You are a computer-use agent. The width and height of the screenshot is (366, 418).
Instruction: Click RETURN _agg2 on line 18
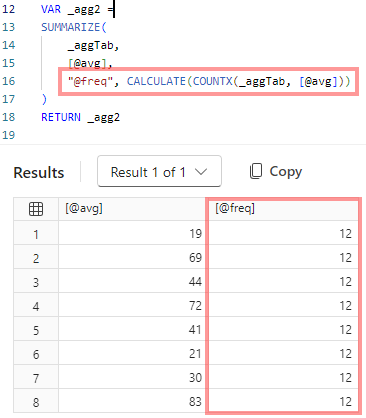[80, 117]
